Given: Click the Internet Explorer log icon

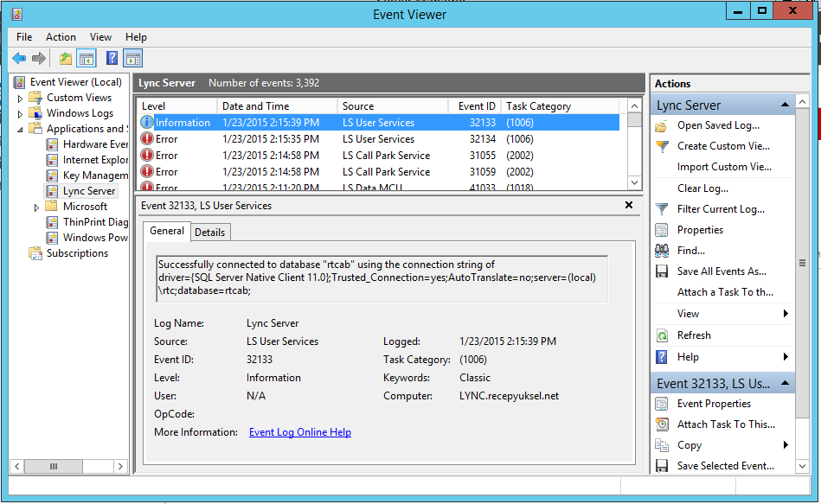Looking at the screenshot, I should [52, 160].
